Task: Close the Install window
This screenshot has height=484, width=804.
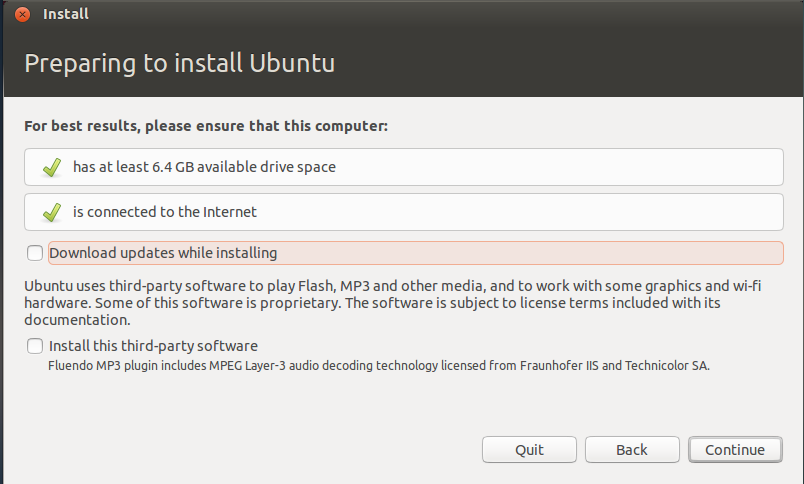Action: tap(23, 15)
